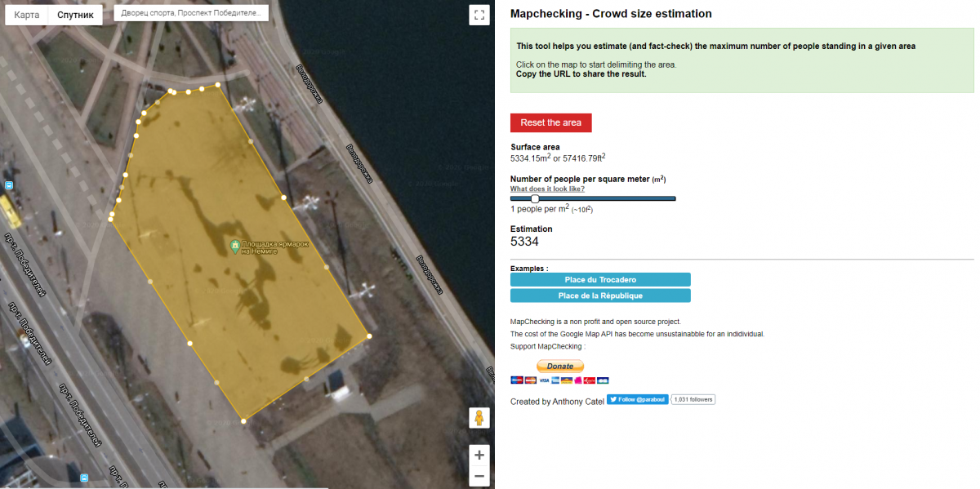Click the bus stop icon above the yellow bus
Image resolution: width=980 pixels, height=489 pixels.
9,185
